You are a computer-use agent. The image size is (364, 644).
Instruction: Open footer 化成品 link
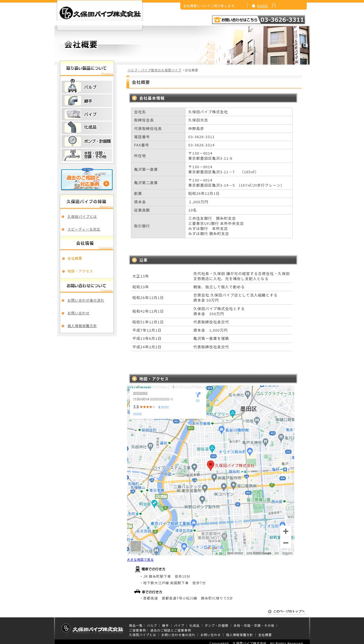pos(194,626)
